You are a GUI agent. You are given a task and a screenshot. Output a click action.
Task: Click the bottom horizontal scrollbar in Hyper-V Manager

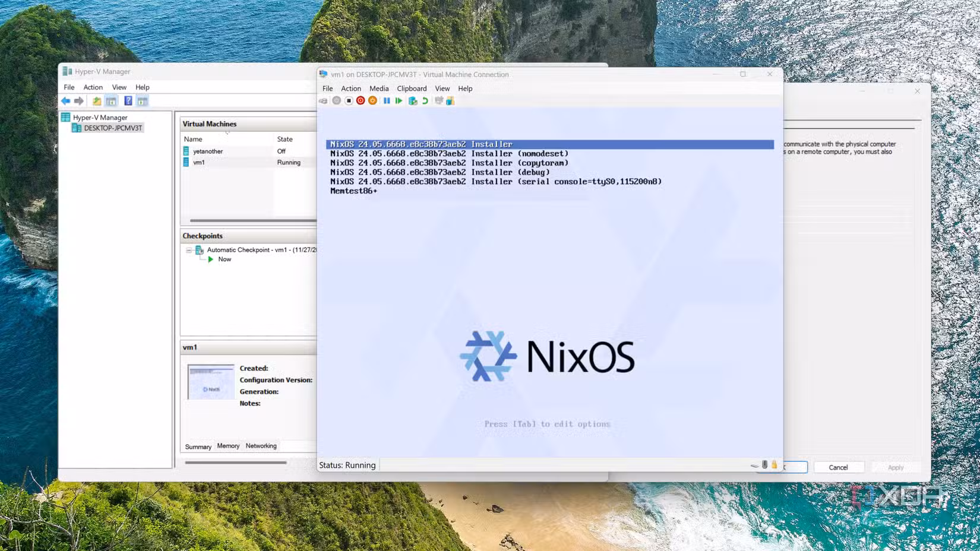point(236,462)
